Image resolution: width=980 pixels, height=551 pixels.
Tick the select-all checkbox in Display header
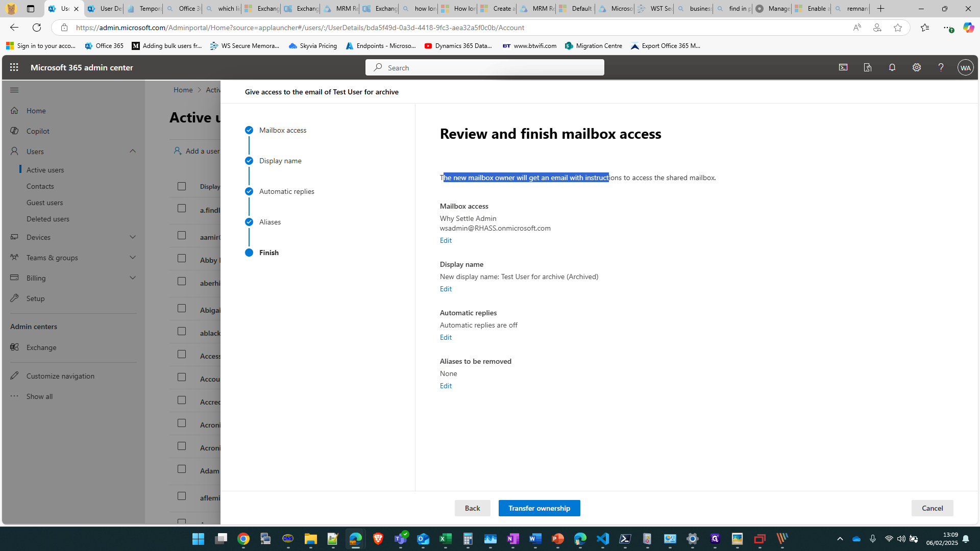point(182,186)
